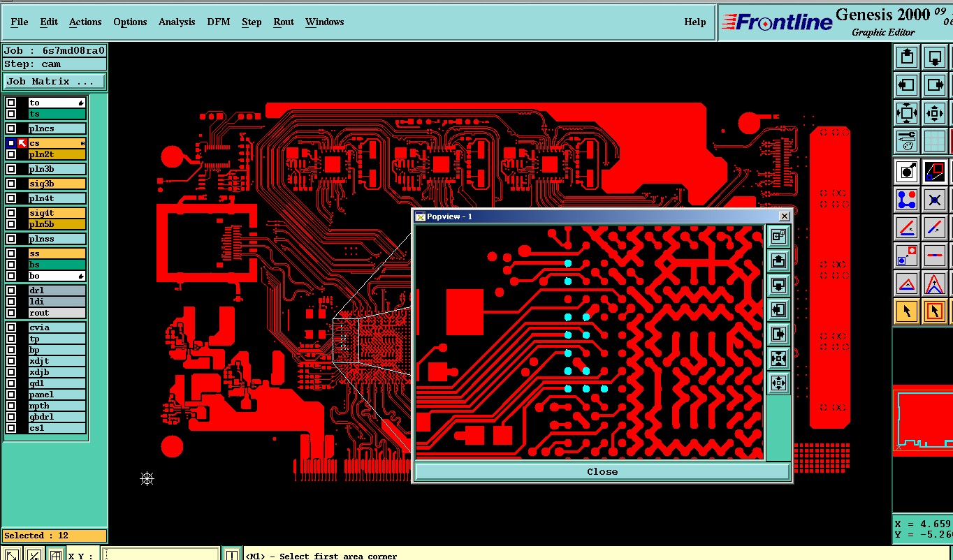Select the red-blue diagonal line tool icon
The height and width of the screenshot is (560, 953).
coord(935,228)
